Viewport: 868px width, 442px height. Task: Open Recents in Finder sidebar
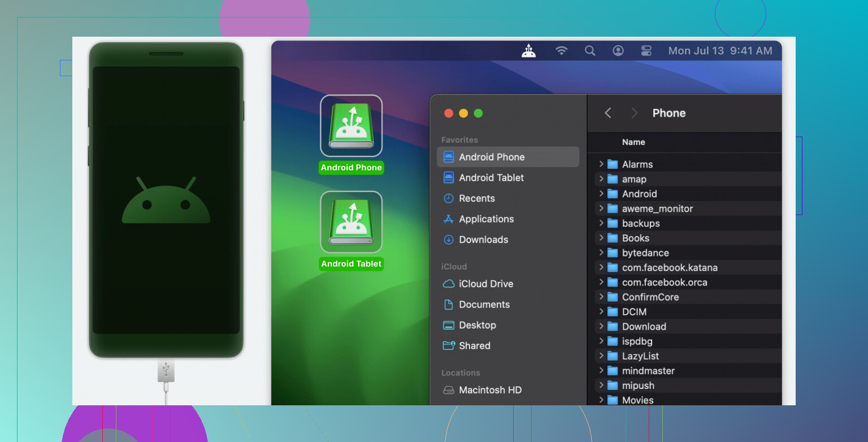[508, 198]
